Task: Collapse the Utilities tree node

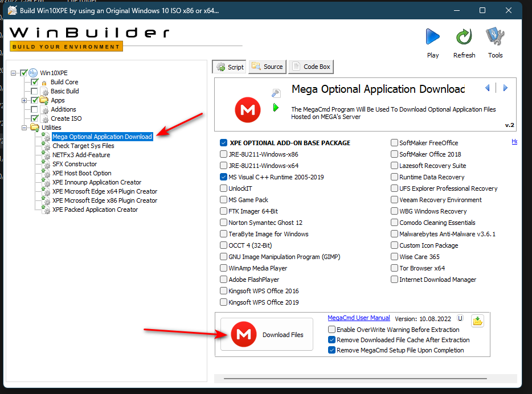Action: coord(24,128)
